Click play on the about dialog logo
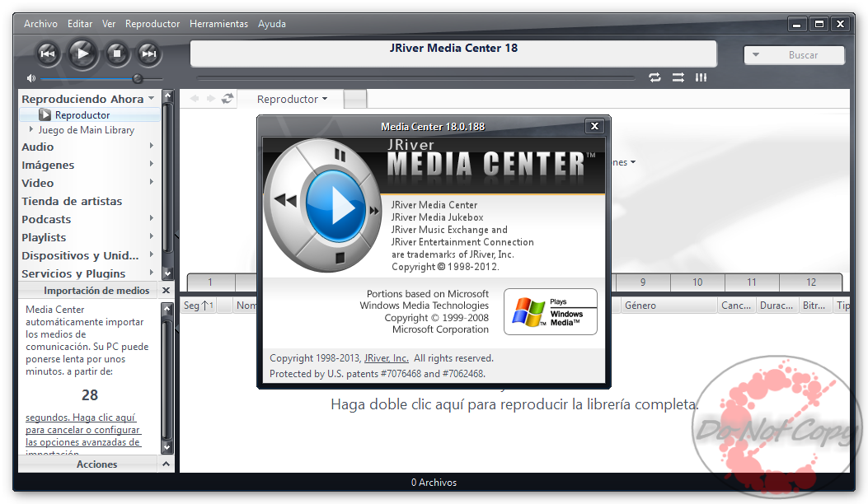This screenshot has width=868, height=504. [336, 207]
